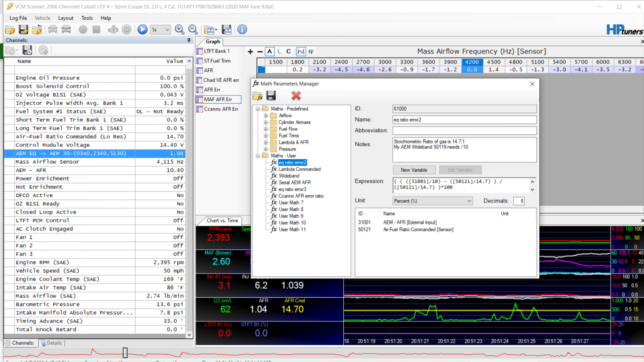644x362 pixels.
Task: Click the Abbreviation input field
Action: [x=464, y=131]
